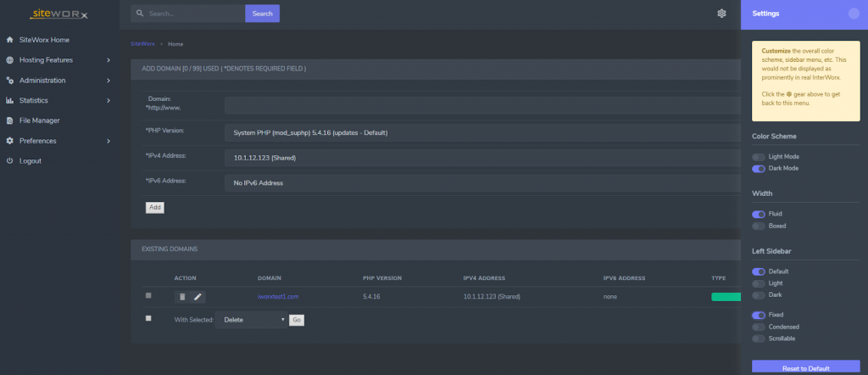Viewport: 868px width, 375px height.
Task: Open the IPv4 Address dropdown
Action: (482, 158)
